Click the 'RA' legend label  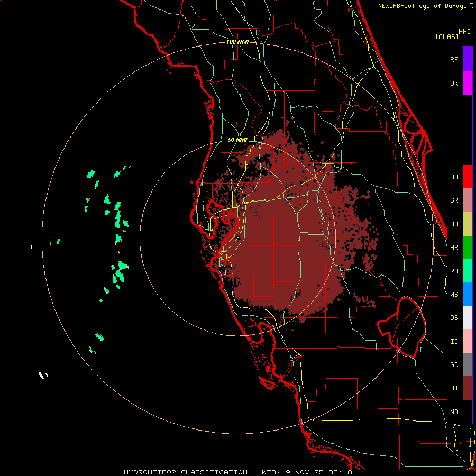[x=454, y=271]
